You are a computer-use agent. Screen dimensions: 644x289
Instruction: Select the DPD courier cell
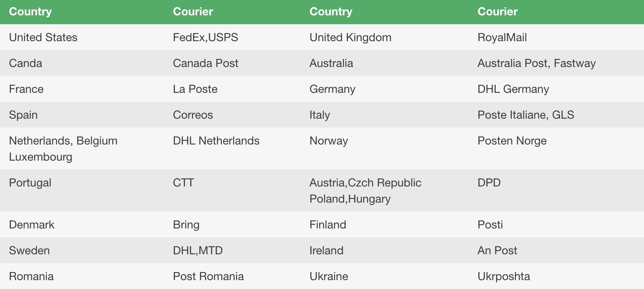[x=489, y=183]
